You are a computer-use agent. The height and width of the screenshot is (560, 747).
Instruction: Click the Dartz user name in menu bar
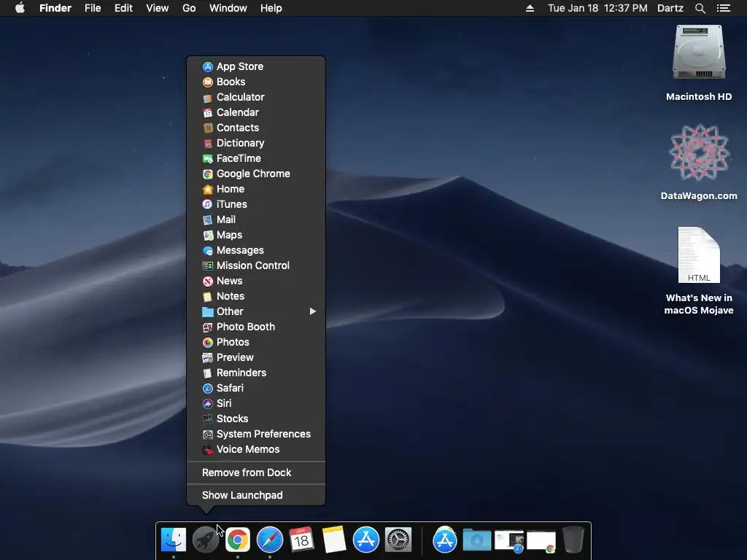coord(670,8)
